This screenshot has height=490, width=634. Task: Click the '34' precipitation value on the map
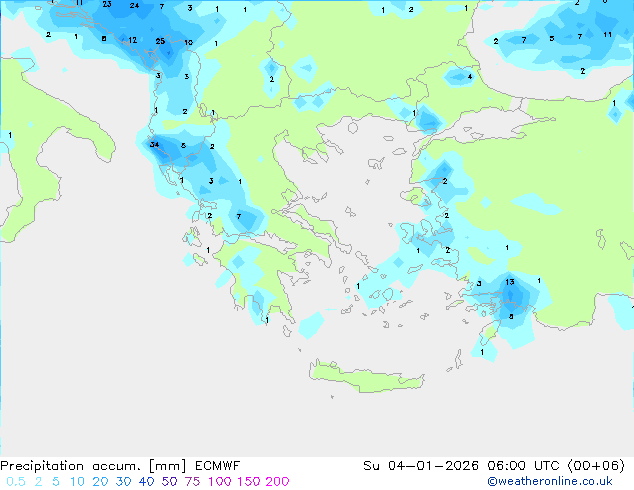pyautogui.click(x=154, y=144)
